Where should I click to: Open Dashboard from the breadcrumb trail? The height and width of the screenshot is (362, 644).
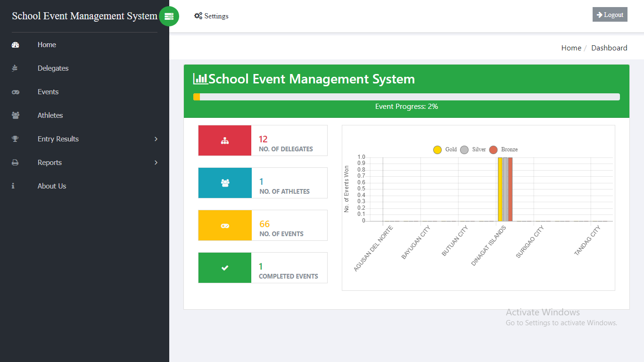[609, 48]
